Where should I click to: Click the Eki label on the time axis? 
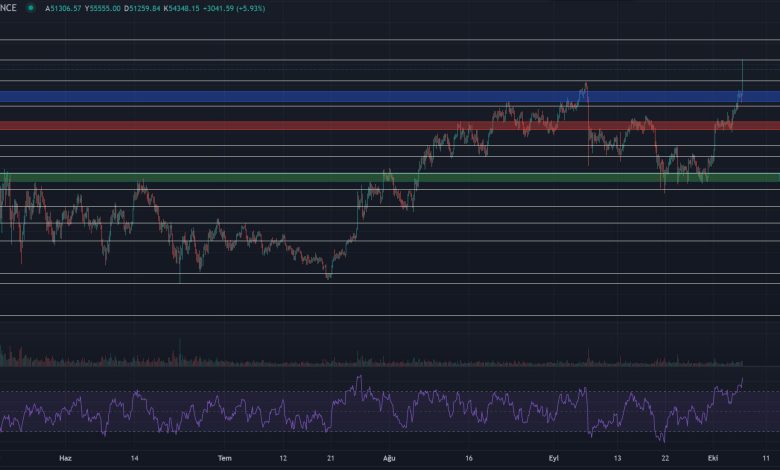pyautogui.click(x=711, y=458)
